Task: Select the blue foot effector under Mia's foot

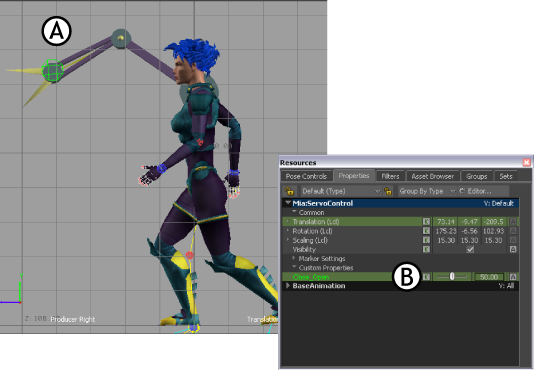Action: pyautogui.click(x=193, y=328)
